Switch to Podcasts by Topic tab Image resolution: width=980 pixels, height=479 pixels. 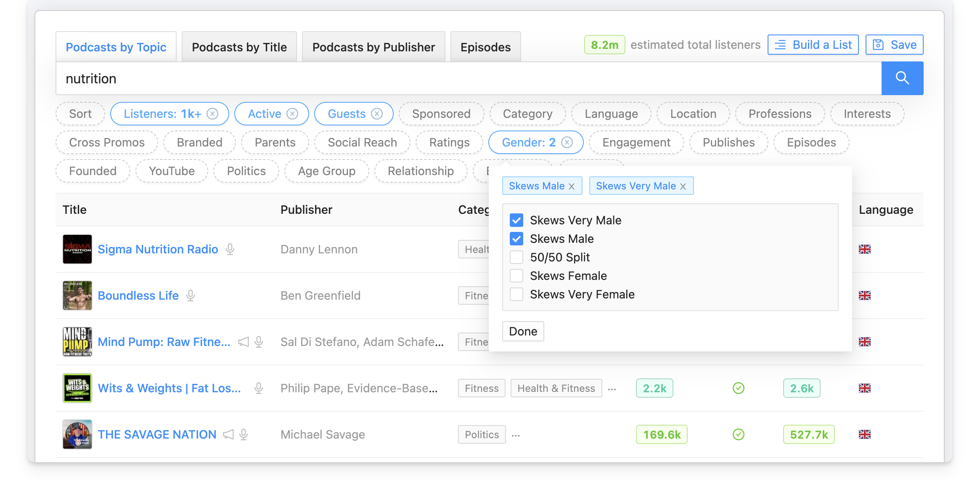point(116,47)
